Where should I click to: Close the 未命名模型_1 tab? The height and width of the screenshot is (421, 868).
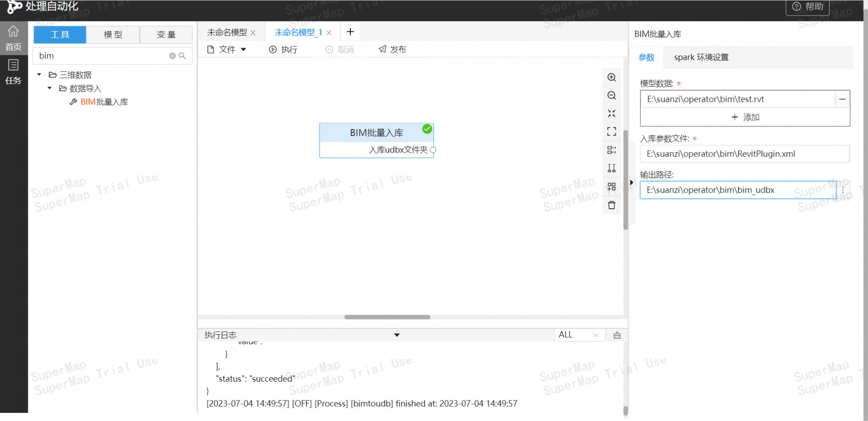pos(329,33)
